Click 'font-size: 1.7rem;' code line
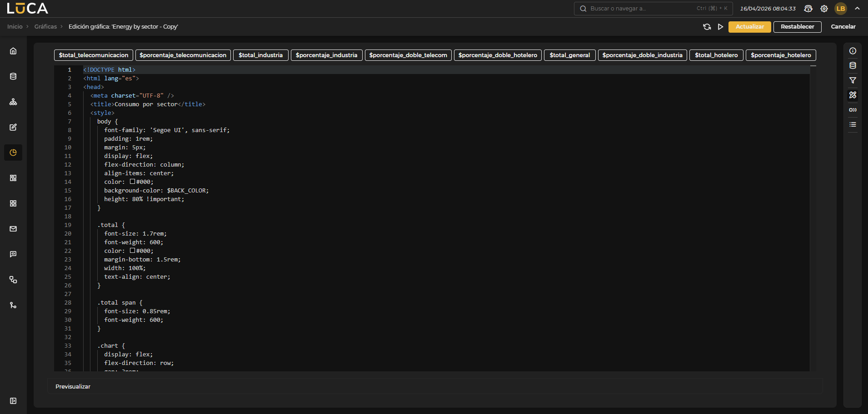Viewport: 868px width, 414px height. point(135,234)
